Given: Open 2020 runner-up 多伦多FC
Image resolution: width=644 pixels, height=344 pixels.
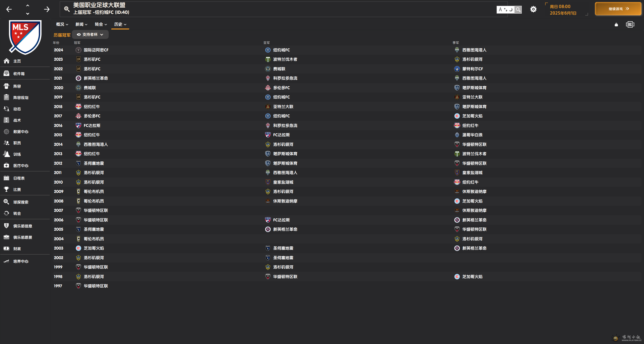Looking at the screenshot, I should point(281,88).
